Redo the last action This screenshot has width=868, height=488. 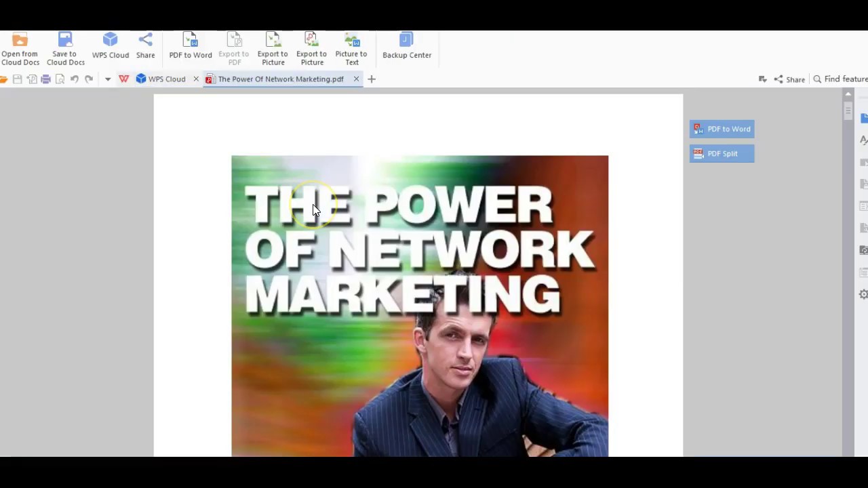[89, 79]
